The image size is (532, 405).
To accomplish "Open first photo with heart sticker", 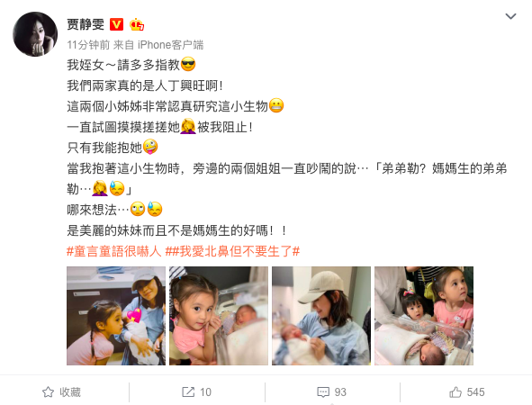I will point(116,316).
